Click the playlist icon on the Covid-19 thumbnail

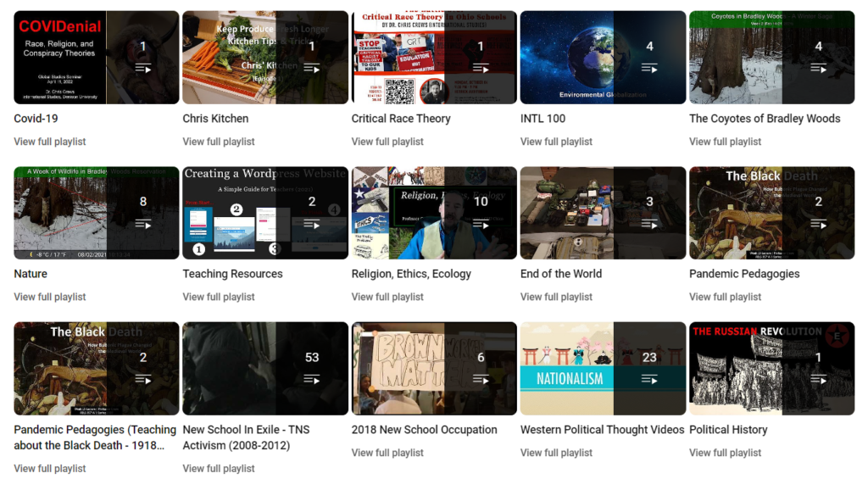pos(142,69)
